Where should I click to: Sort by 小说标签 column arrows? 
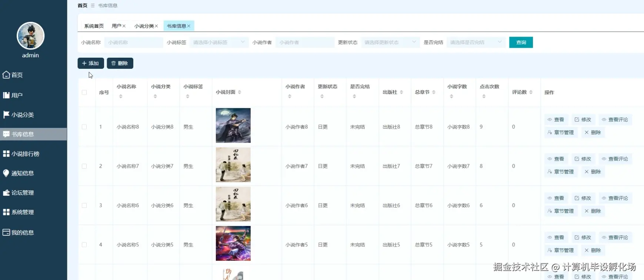pyautogui.click(x=187, y=97)
